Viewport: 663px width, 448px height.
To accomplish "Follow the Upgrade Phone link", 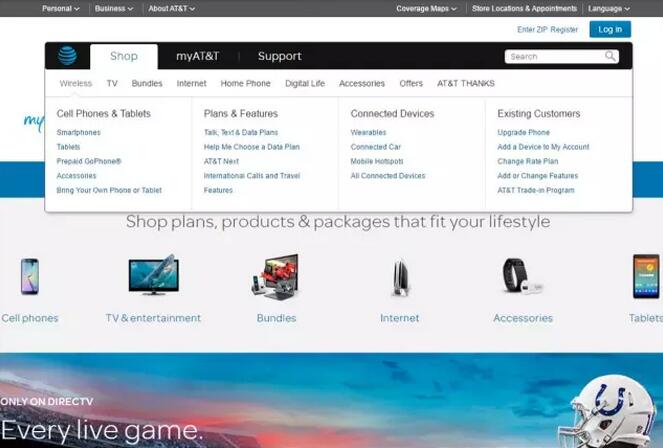I will [x=523, y=132].
